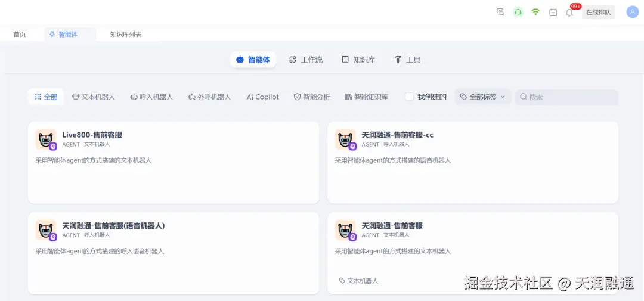Select the 工具 section
This screenshot has height=301, width=644.
click(x=407, y=60)
